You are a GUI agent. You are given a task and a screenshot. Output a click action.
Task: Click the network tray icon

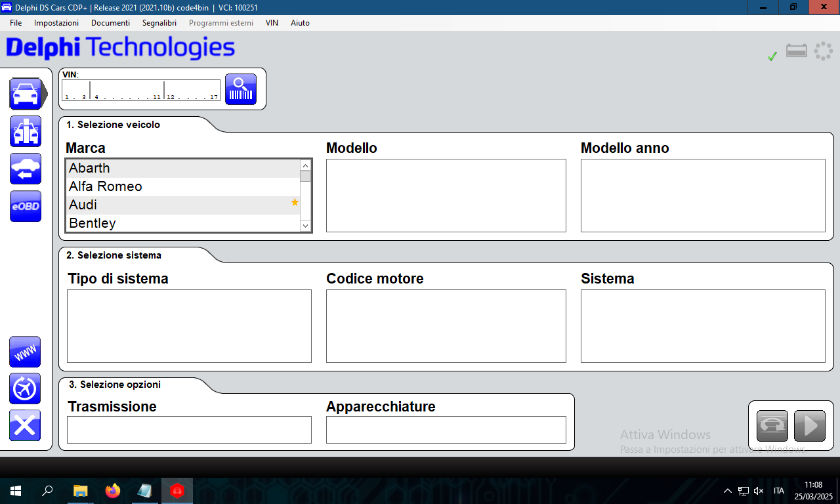pos(743,491)
